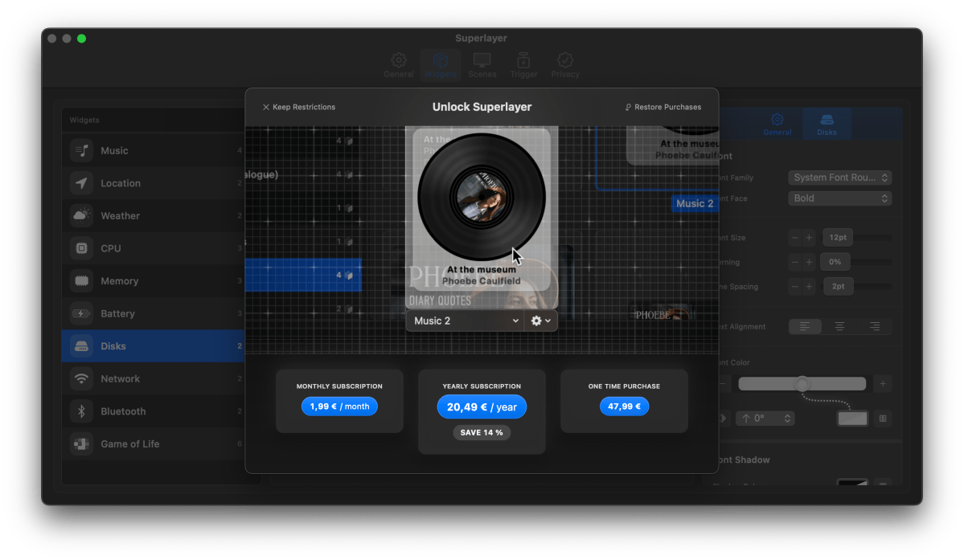Increase font size with plus button
This screenshot has height=560, width=964.
(x=809, y=237)
